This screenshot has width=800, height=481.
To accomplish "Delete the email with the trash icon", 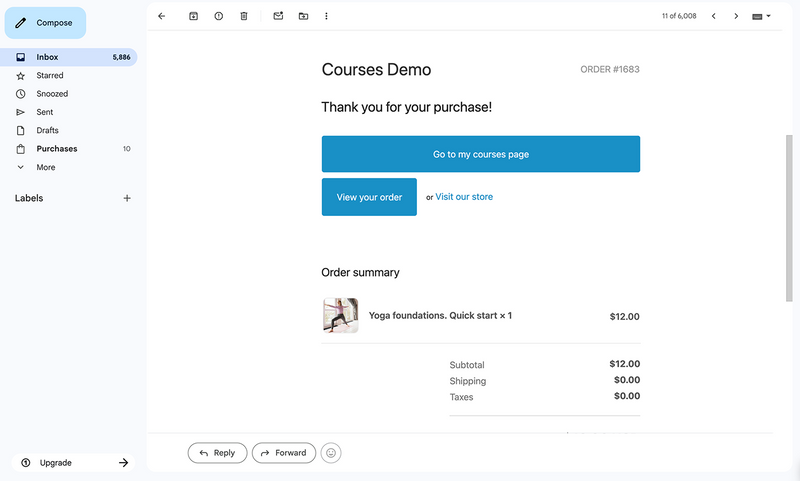I will [244, 16].
